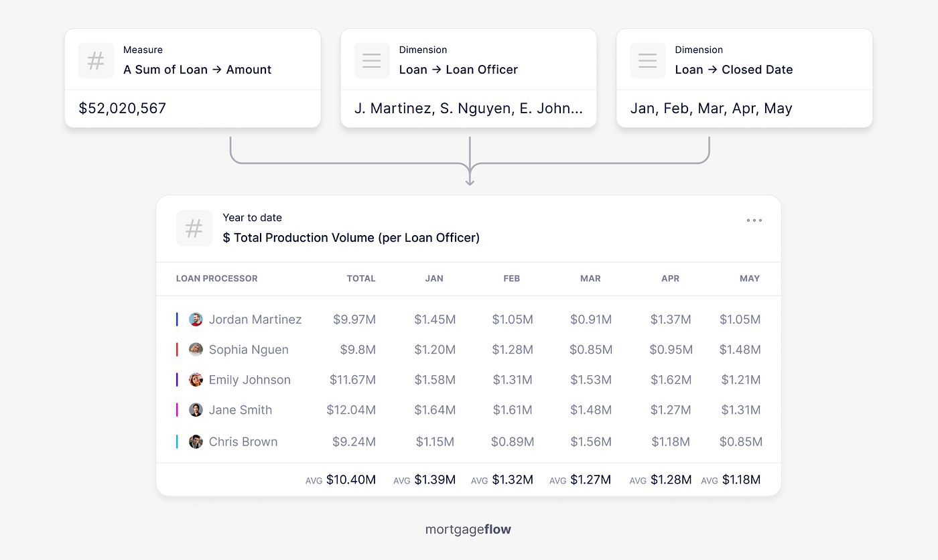Click Sophia Nguen's avatar
938x560 pixels.
(196, 350)
